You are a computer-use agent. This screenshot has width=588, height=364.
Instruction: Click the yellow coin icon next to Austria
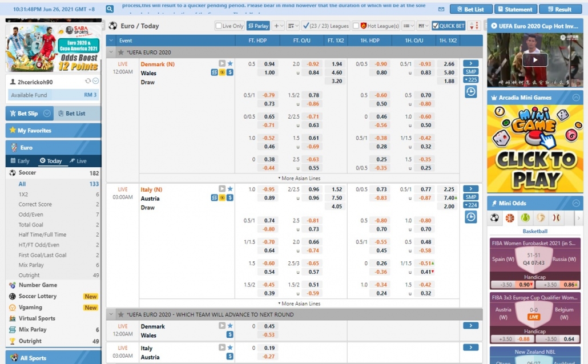pos(222,197)
